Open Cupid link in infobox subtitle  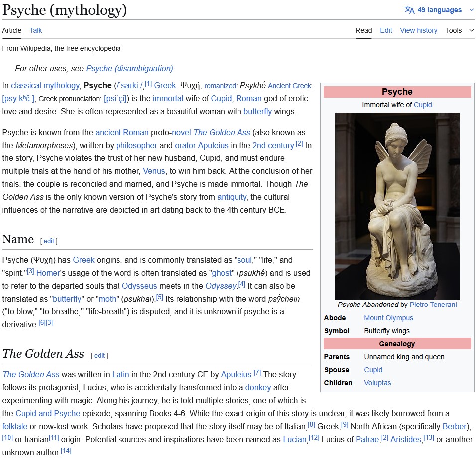(x=423, y=105)
